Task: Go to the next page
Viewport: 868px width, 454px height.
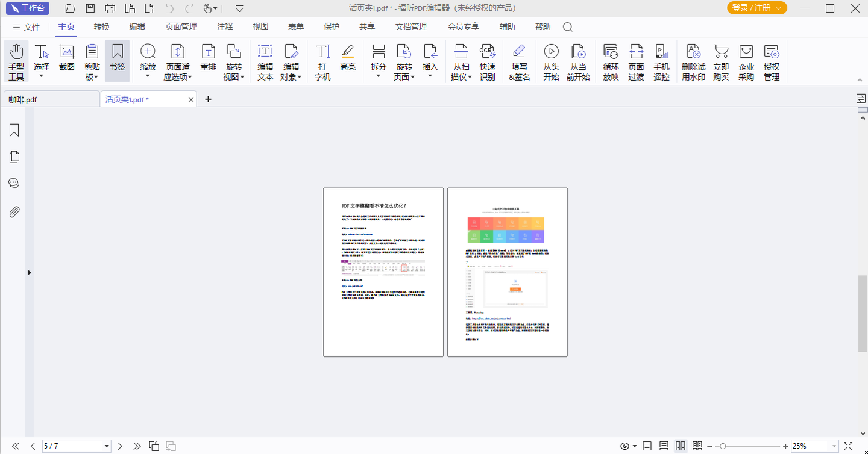Action: point(120,446)
